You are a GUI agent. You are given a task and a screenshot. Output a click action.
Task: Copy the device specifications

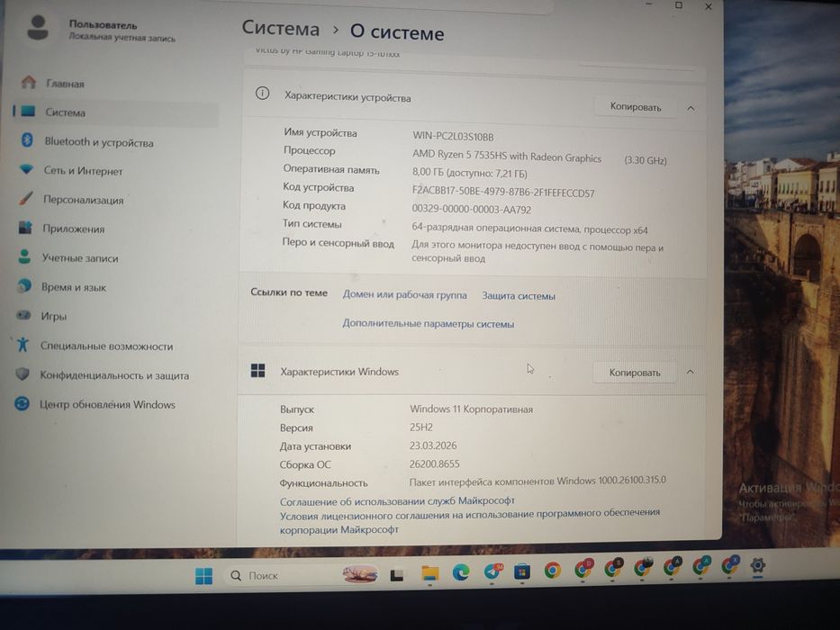(636, 107)
